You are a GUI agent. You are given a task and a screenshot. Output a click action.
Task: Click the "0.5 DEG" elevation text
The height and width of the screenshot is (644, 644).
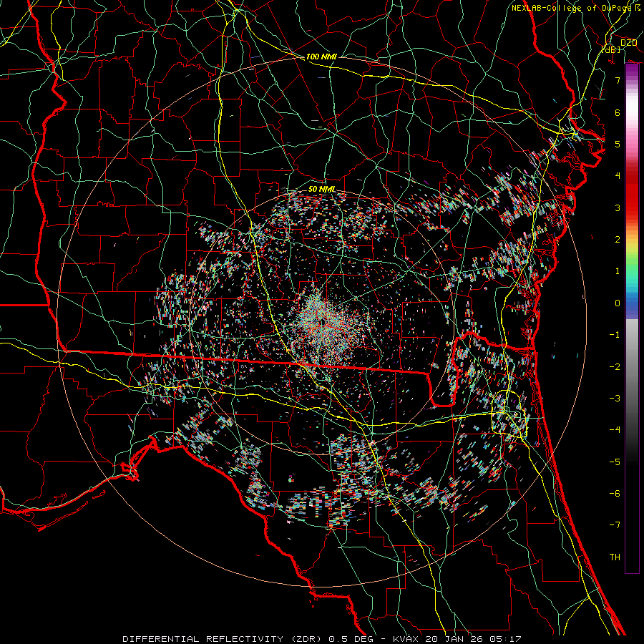[x=351, y=639]
